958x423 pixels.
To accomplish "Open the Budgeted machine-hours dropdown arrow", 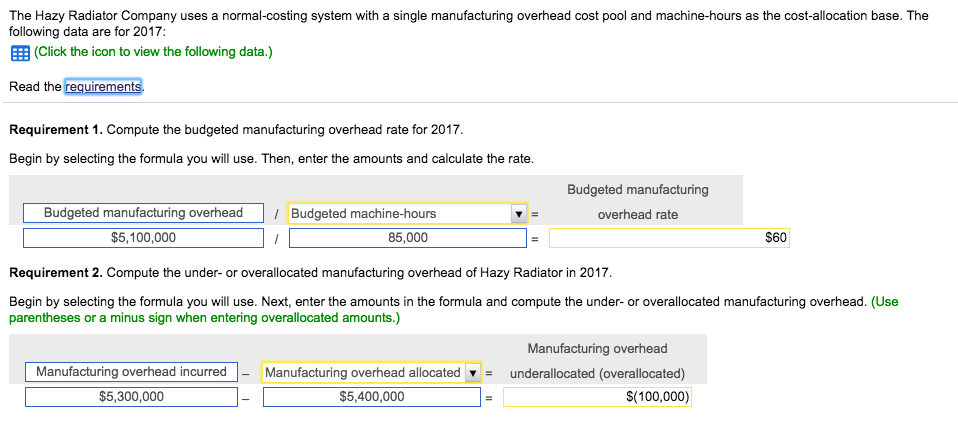I will coord(519,214).
